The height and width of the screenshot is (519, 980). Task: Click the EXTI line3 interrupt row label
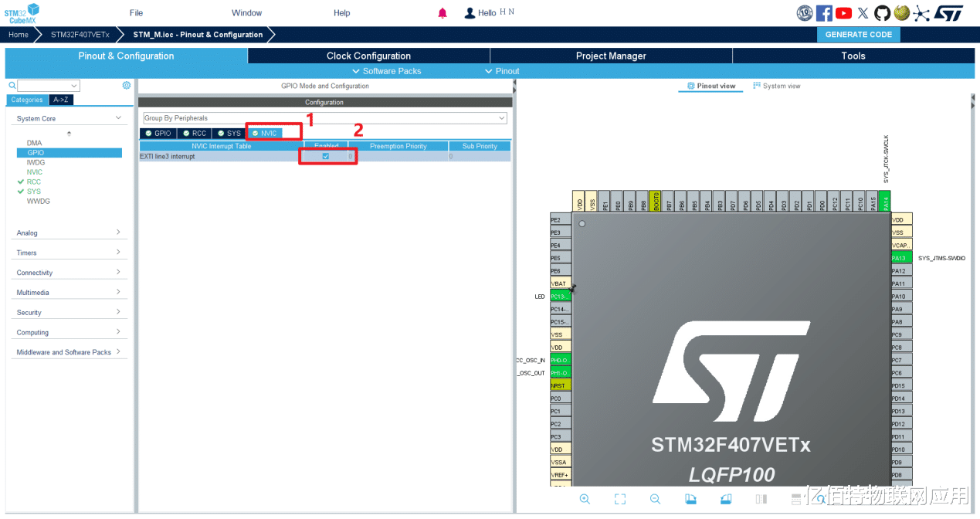(167, 156)
